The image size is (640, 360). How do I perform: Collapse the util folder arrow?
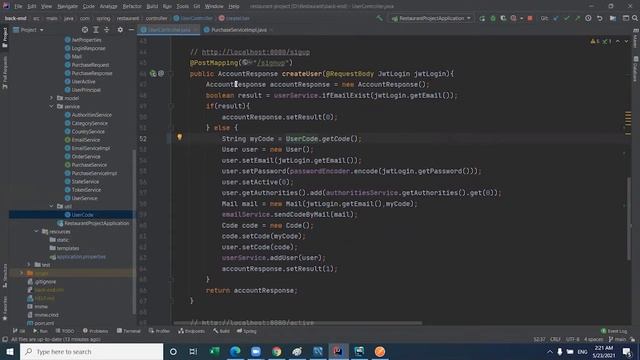[51, 206]
